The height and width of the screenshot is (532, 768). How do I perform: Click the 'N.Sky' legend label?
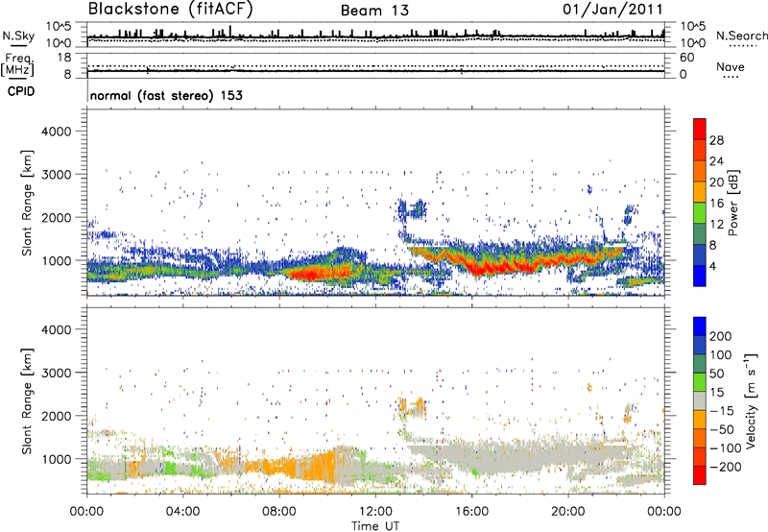click(18, 36)
